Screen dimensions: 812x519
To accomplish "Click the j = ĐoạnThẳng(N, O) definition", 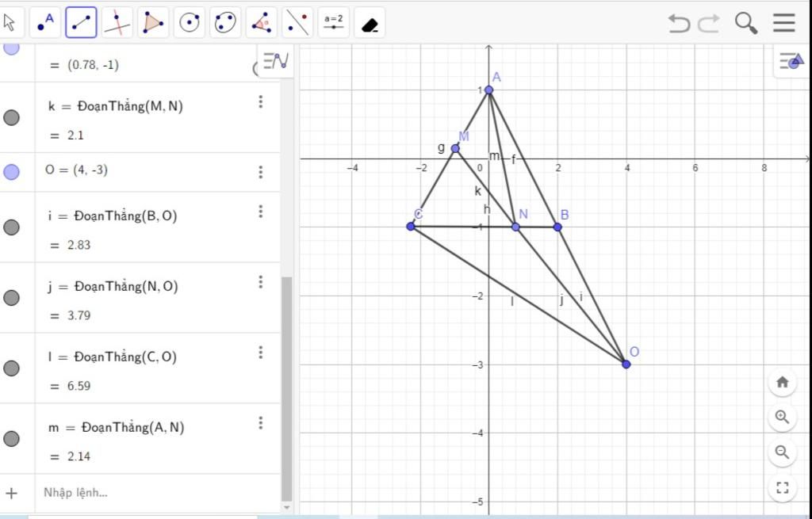I will coord(113,286).
